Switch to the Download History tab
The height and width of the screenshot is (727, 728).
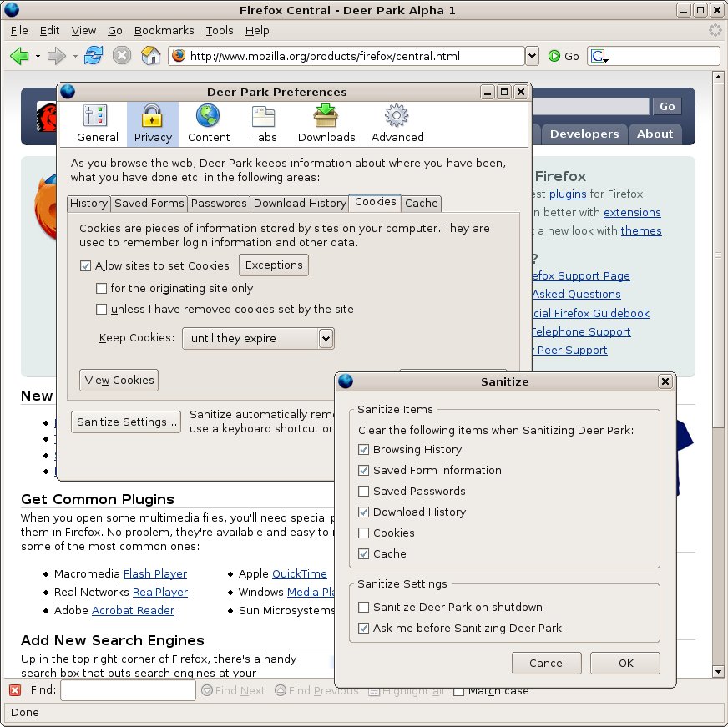click(300, 204)
